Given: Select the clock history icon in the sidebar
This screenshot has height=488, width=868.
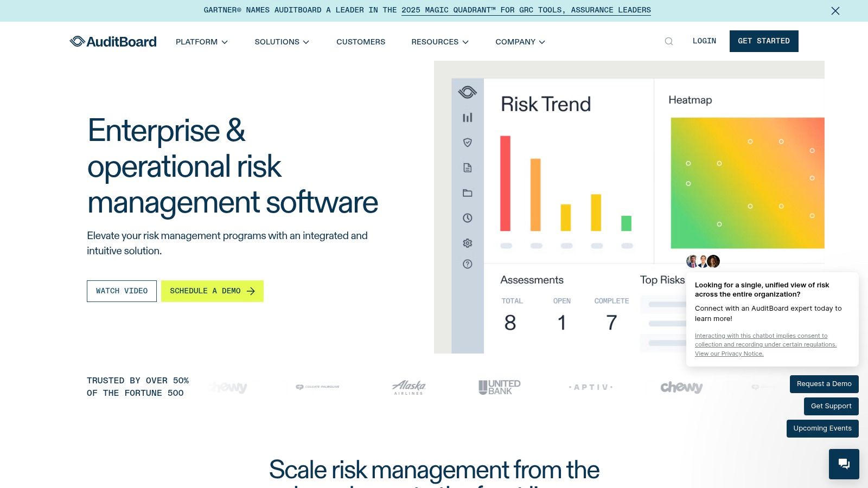Looking at the screenshot, I should point(467,218).
